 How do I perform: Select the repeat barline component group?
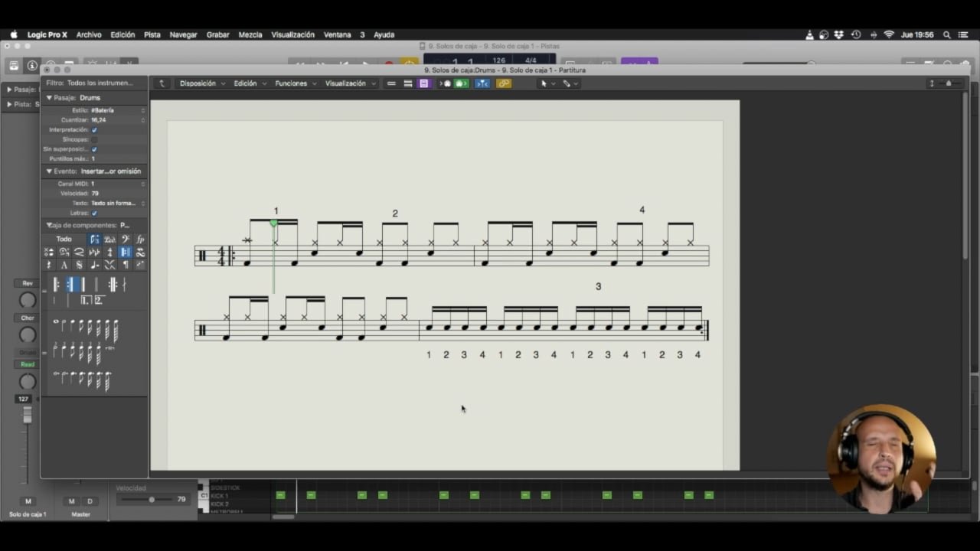[x=125, y=253]
